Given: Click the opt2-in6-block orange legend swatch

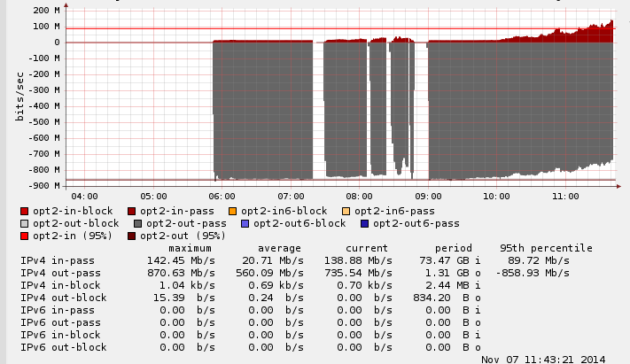Looking at the screenshot, I should click(232, 212).
